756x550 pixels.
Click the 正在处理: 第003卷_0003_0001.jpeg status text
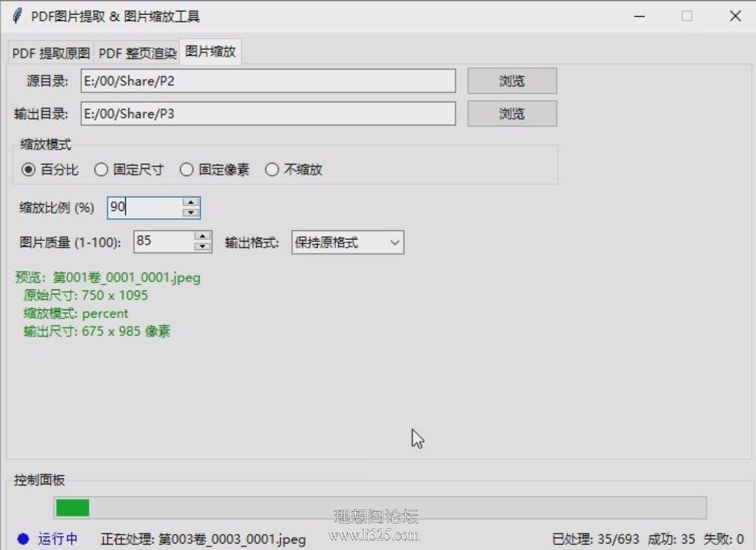203,539
